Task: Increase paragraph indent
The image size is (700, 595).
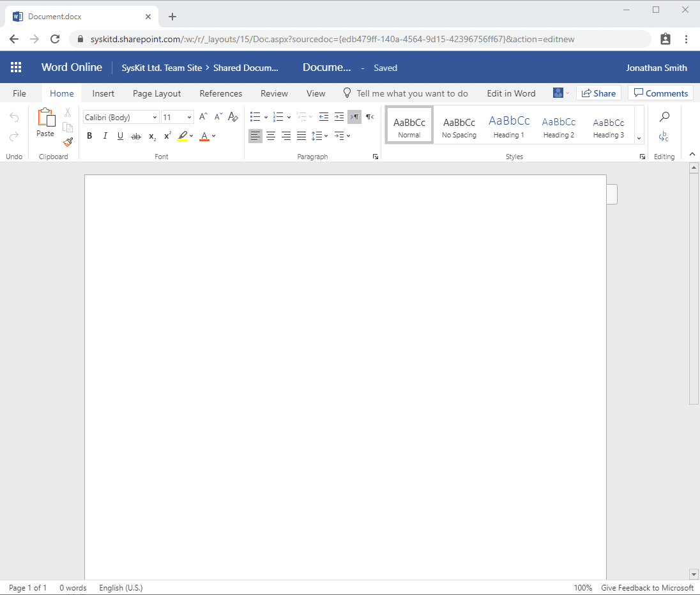Action: tap(339, 117)
